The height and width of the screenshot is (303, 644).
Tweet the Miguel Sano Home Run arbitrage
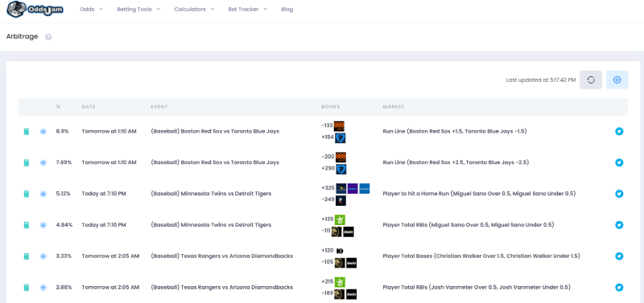(x=619, y=194)
